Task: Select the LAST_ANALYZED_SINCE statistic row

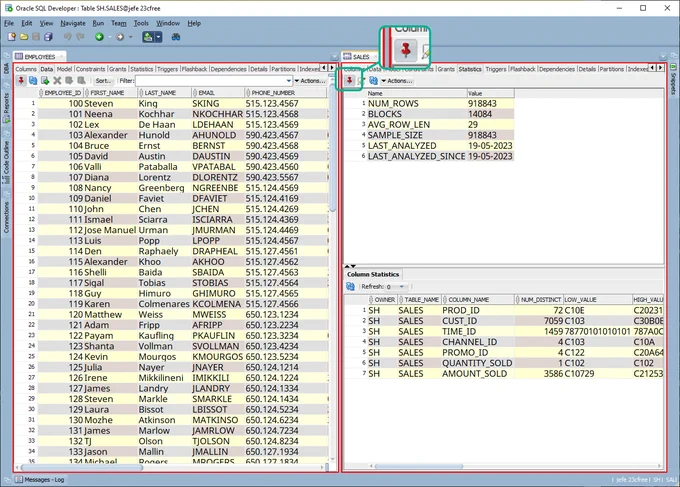Action: tap(440, 156)
